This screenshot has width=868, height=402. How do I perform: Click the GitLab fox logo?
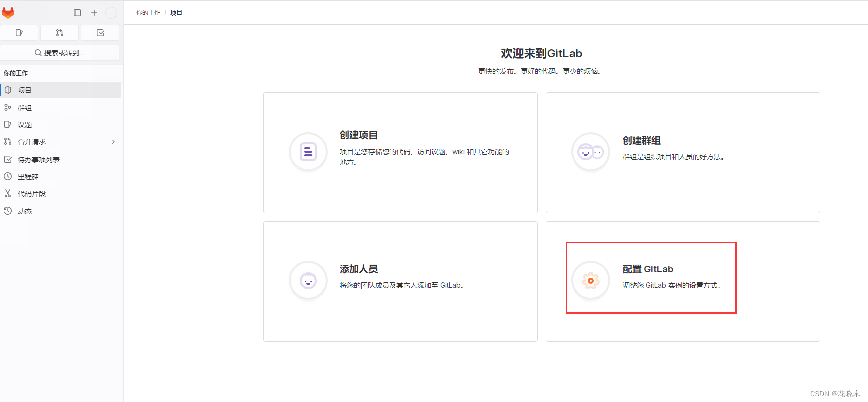pos(8,12)
